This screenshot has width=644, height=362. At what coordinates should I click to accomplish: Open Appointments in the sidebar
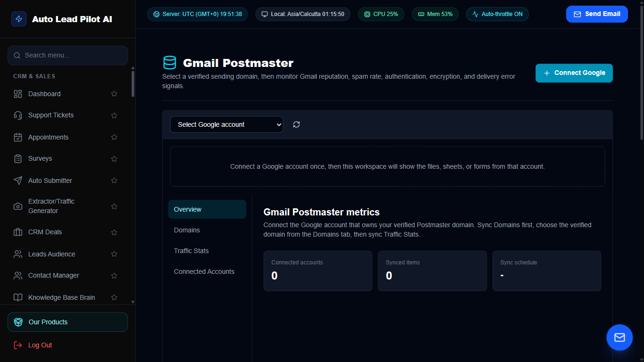click(48, 137)
